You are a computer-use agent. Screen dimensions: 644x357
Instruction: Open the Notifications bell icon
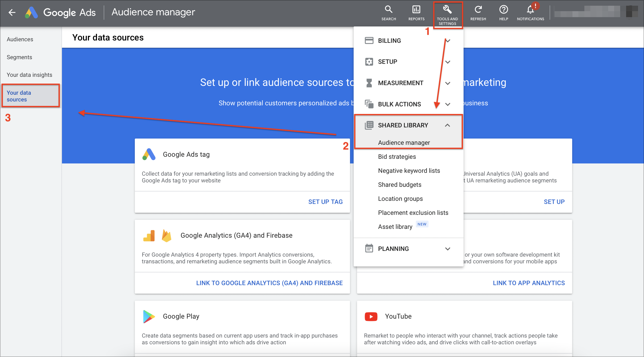[530, 10]
